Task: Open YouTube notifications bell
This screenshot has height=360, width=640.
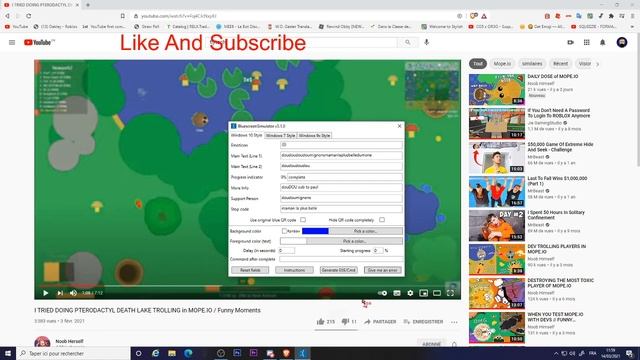Action: coord(602,42)
